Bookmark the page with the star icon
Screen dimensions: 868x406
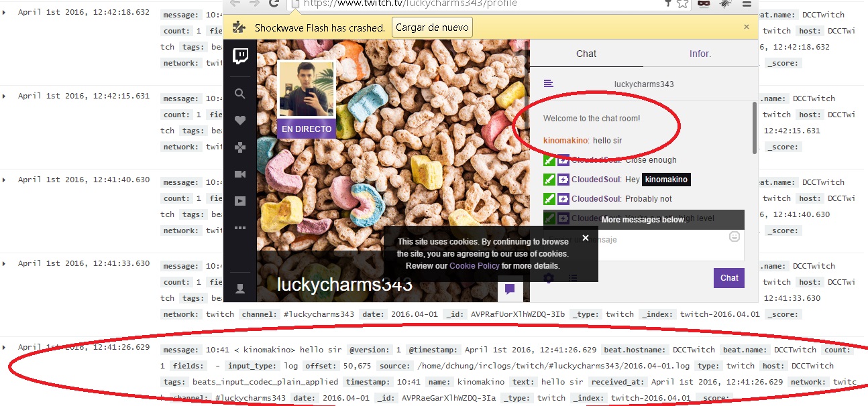[x=682, y=3]
